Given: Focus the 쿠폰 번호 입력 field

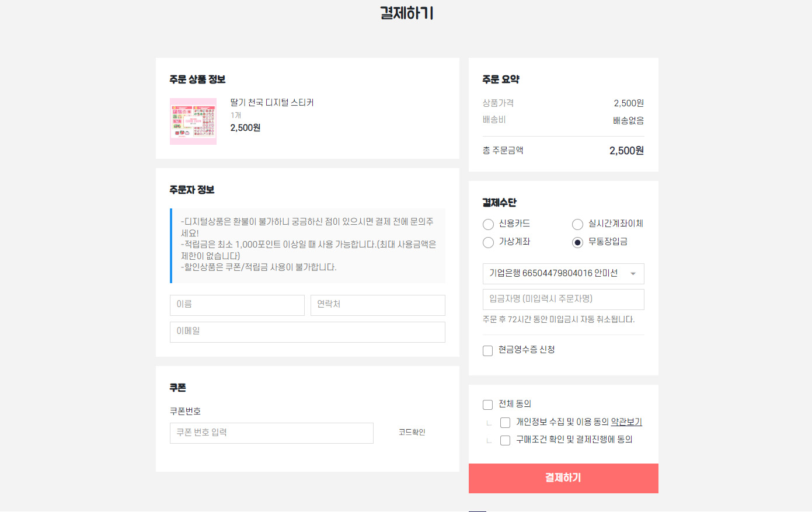Looking at the screenshot, I should tap(271, 433).
